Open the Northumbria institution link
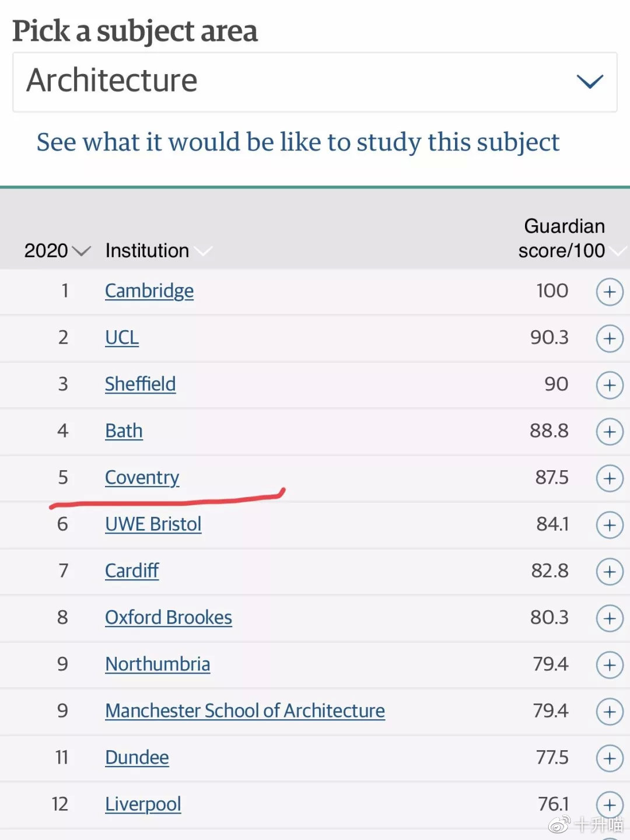630x840 pixels. click(x=157, y=664)
